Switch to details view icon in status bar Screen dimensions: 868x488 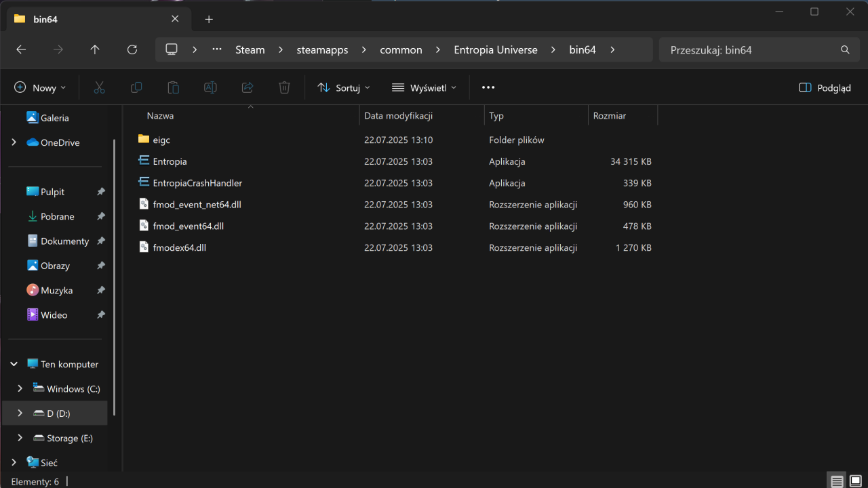[837, 481]
